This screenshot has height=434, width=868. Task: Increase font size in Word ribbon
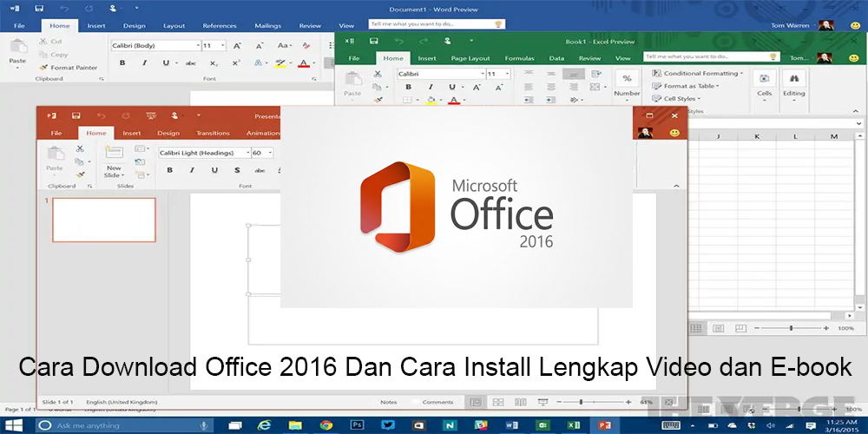pyautogui.click(x=237, y=45)
